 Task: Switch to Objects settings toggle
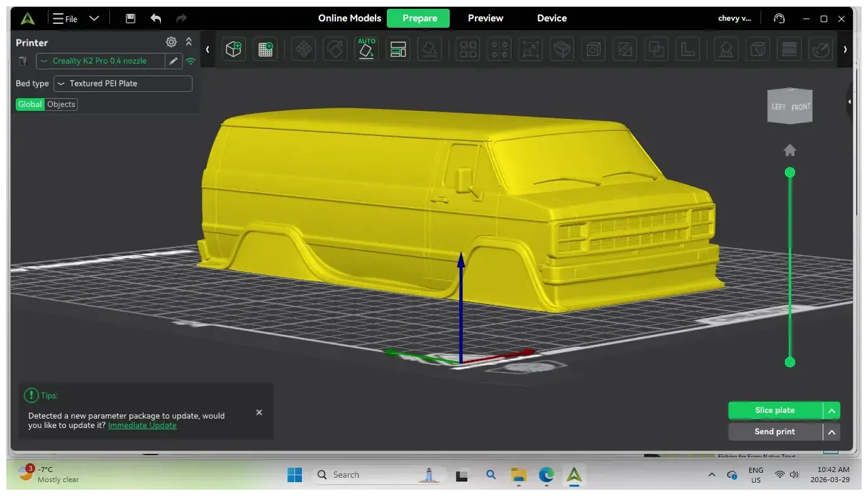[61, 104]
